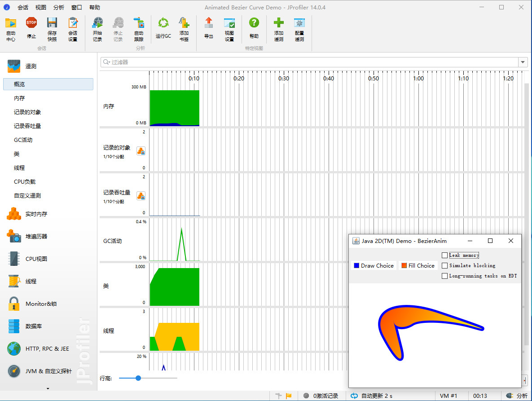The width and height of the screenshot is (532, 401).
Task: Open the 帮助 menu in menu bar
Action: [x=95, y=7]
